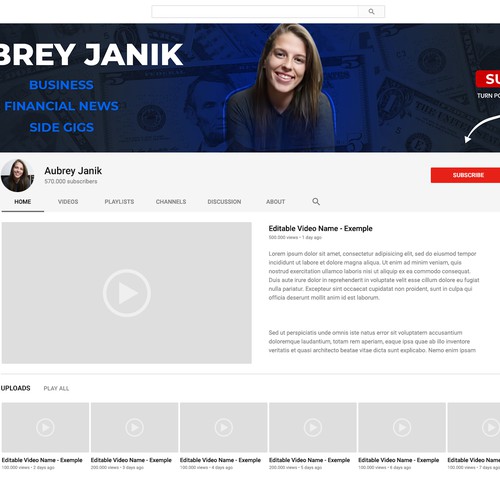500x500 pixels.
Task: Click the 'Sed ut perspiciatis' description paragraph
Action: [x=372, y=341]
